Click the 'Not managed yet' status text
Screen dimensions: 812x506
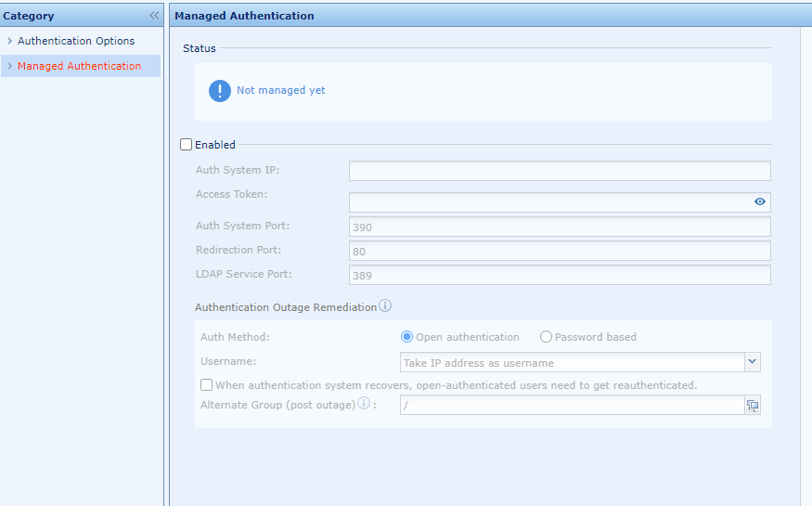coord(280,90)
